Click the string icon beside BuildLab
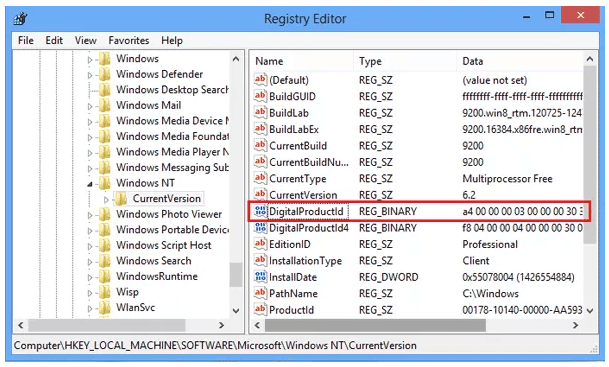The image size is (609, 367). [260, 112]
